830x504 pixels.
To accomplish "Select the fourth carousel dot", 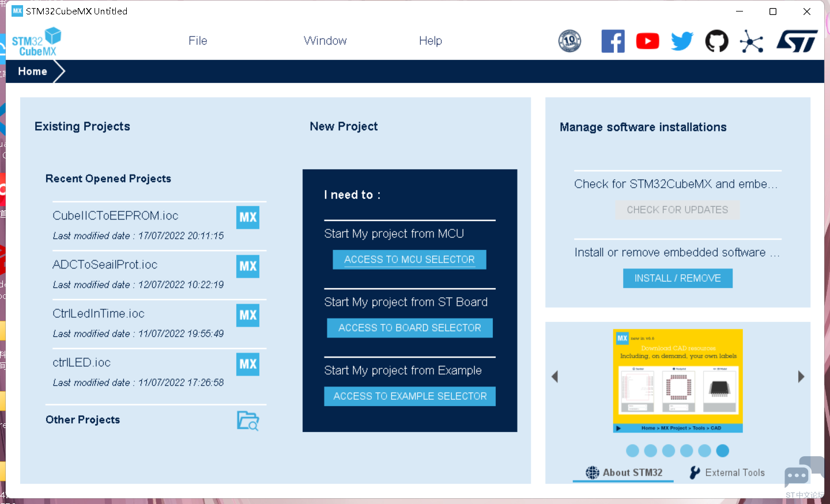I will [686, 450].
